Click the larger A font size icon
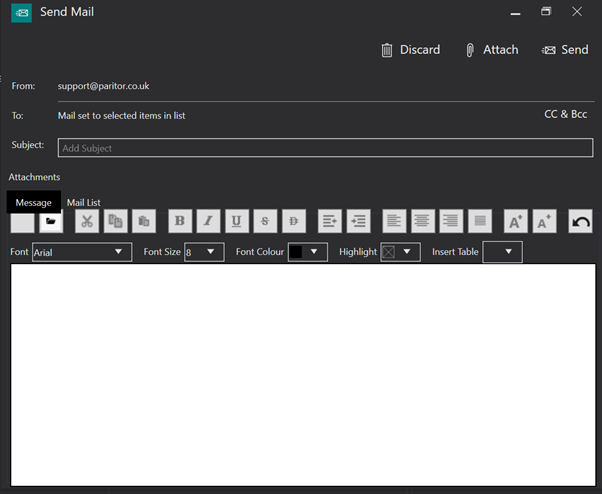This screenshot has height=494, width=602. [516, 221]
